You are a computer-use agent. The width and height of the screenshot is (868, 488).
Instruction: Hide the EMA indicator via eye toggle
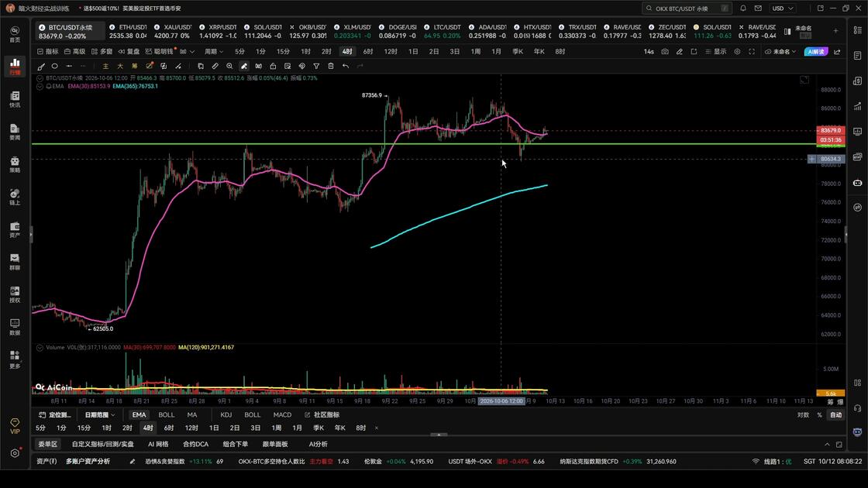coord(40,86)
